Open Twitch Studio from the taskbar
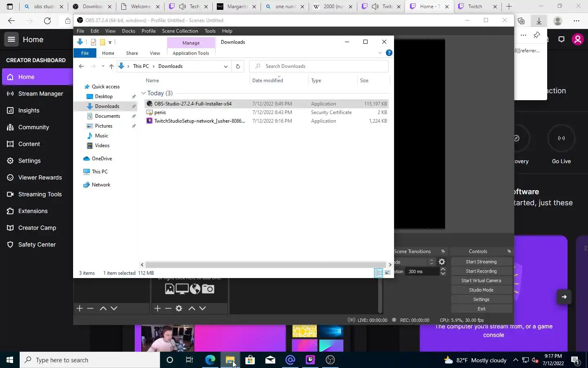588x368 pixels. point(310,360)
